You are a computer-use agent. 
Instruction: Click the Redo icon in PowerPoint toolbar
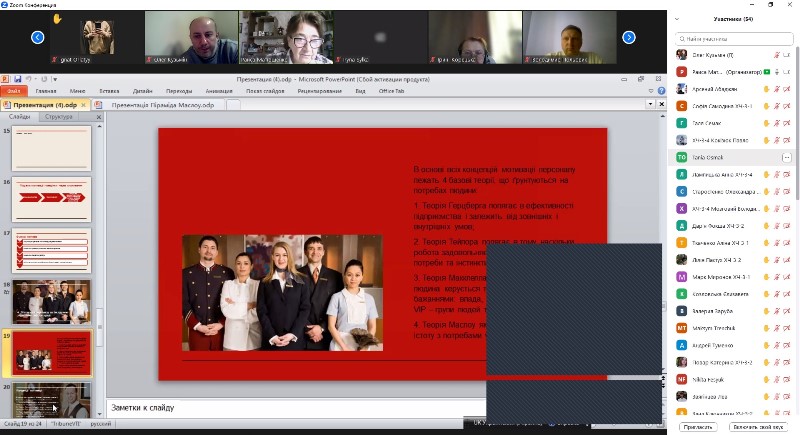[x=44, y=79]
